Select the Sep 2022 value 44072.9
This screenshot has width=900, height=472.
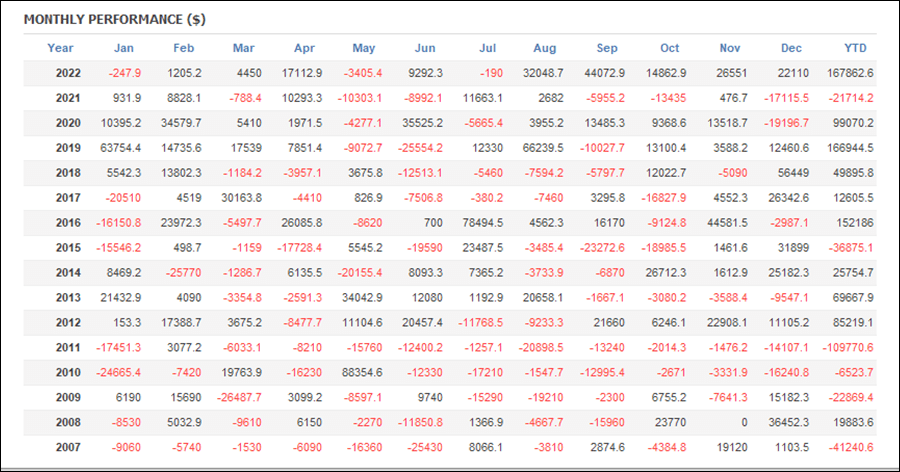click(604, 73)
